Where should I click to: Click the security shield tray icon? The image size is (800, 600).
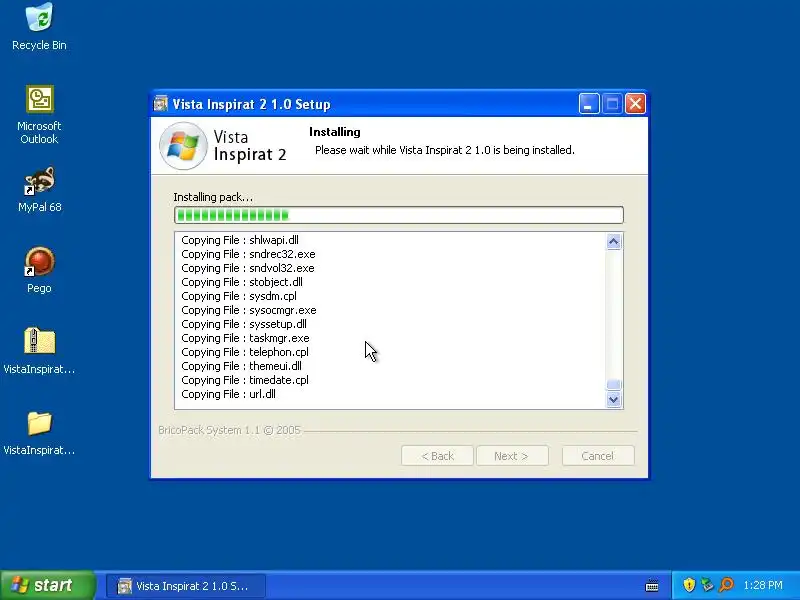coord(689,585)
